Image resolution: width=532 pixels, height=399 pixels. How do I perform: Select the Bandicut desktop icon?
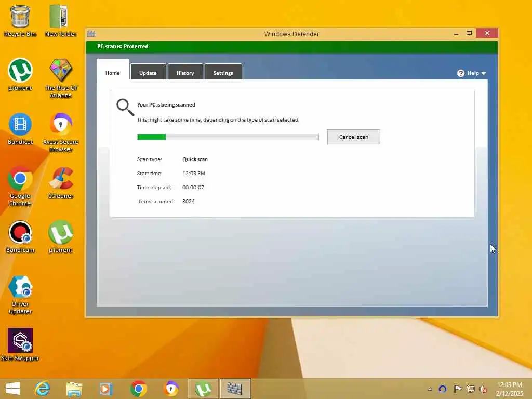(x=20, y=129)
